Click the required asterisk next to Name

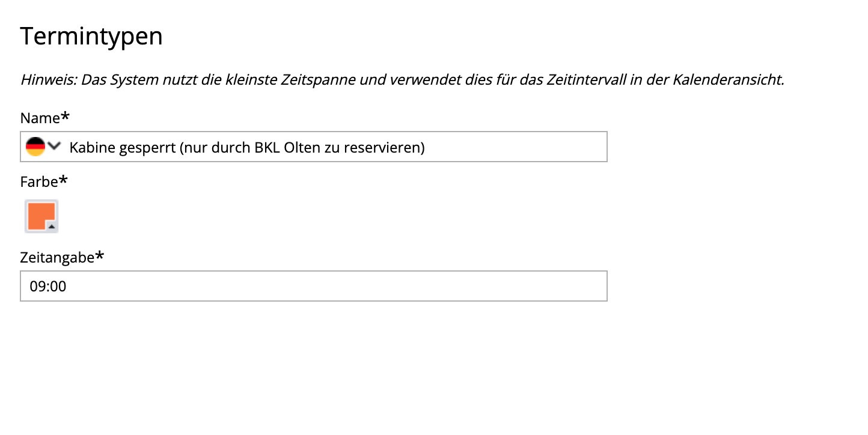click(64, 117)
